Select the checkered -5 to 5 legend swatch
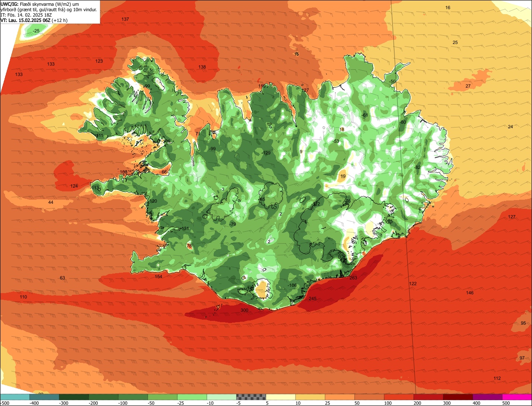 [251, 397]
